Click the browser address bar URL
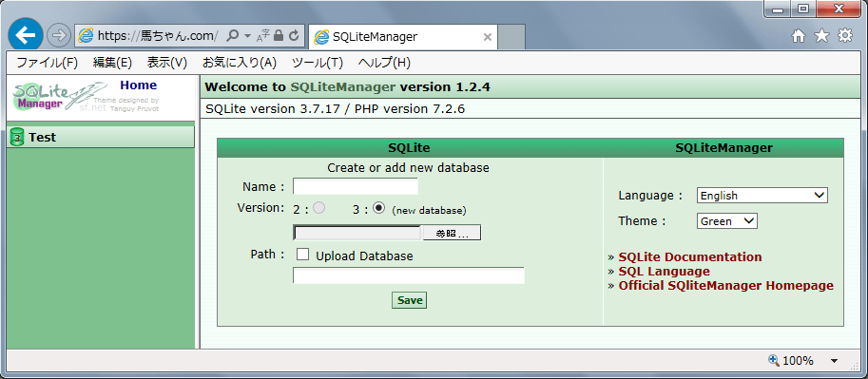 point(158,36)
